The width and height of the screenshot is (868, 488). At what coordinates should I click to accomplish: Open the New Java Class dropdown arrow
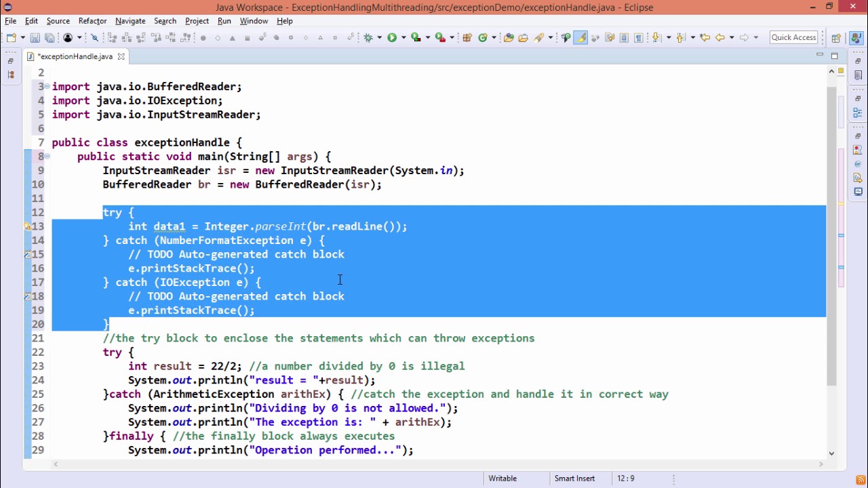pos(494,38)
